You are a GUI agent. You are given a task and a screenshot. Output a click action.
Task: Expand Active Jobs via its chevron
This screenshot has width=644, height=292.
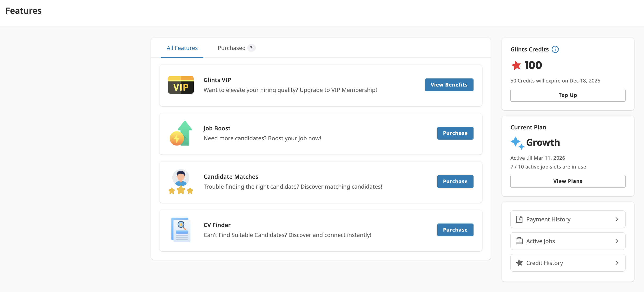pyautogui.click(x=617, y=241)
